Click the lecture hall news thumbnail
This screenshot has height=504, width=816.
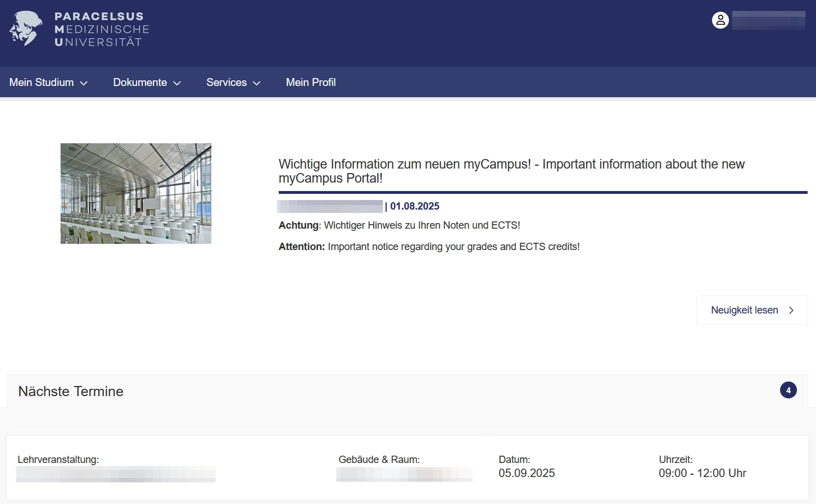(x=136, y=193)
